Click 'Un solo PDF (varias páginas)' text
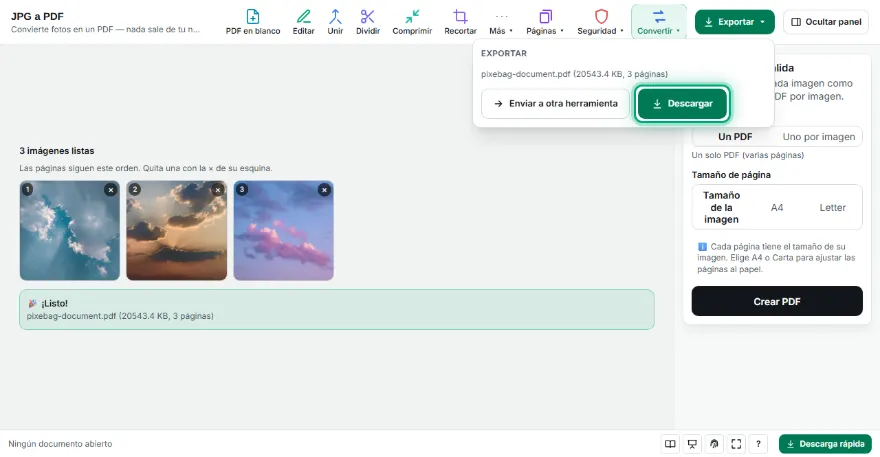The width and height of the screenshot is (880, 457). pyautogui.click(x=748, y=155)
